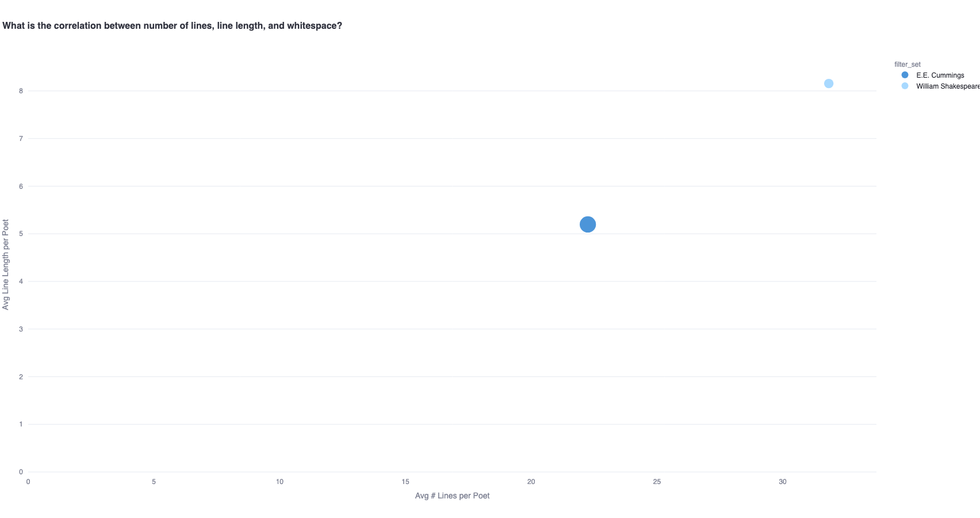Click the y-axis tick label 7

[21, 139]
